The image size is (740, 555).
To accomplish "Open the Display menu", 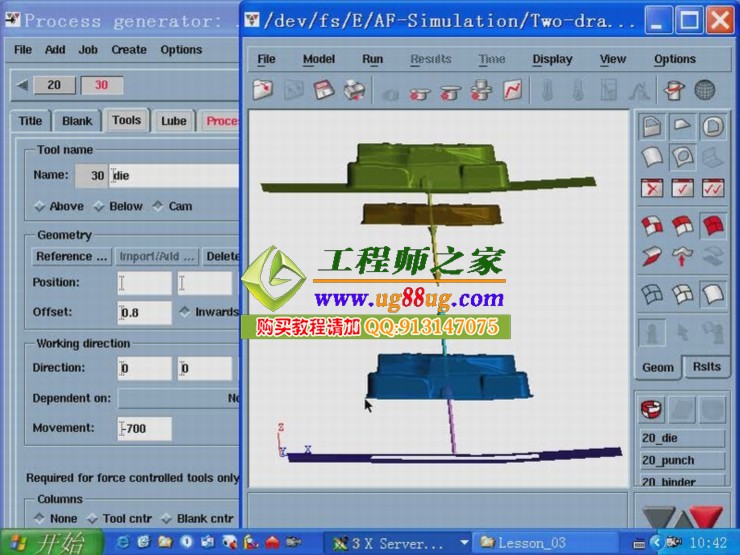I will (x=552, y=59).
